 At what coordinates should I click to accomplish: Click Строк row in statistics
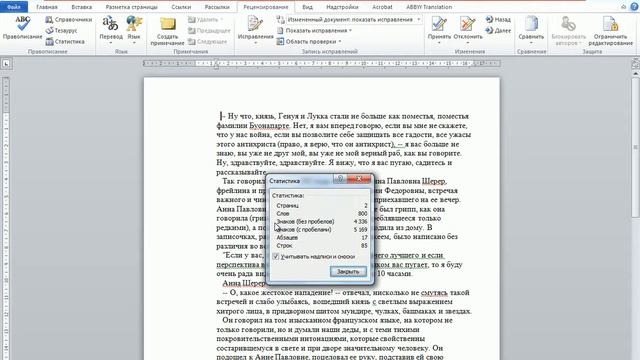coord(322,246)
